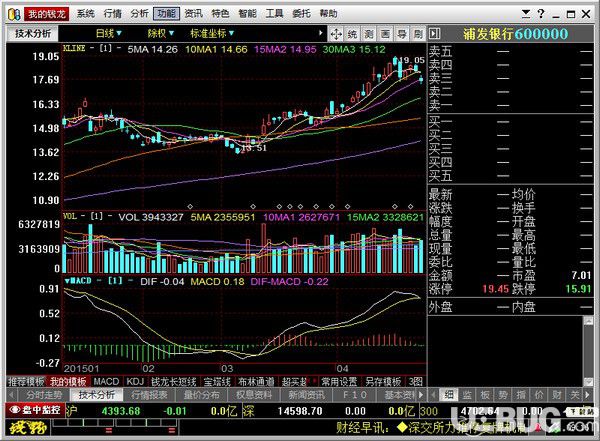Select the 布林通道 tab
This screenshot has width=600, height=441.
pyautogui.click(x=256, y=381)
